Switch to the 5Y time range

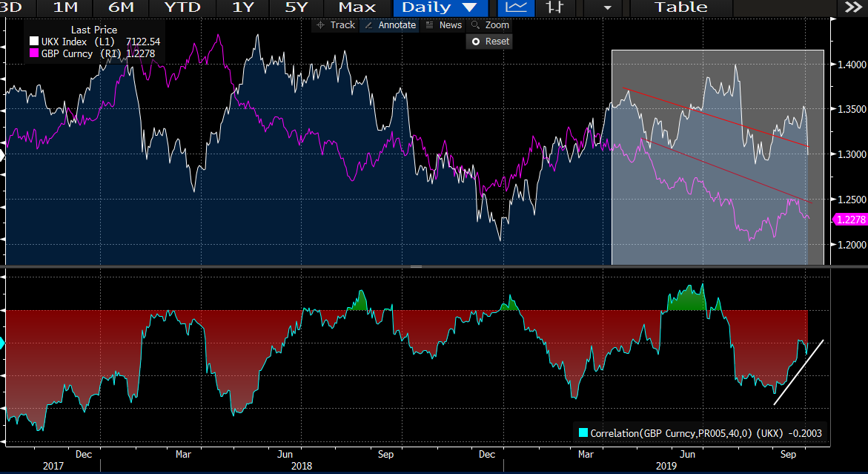pos(296,7)
